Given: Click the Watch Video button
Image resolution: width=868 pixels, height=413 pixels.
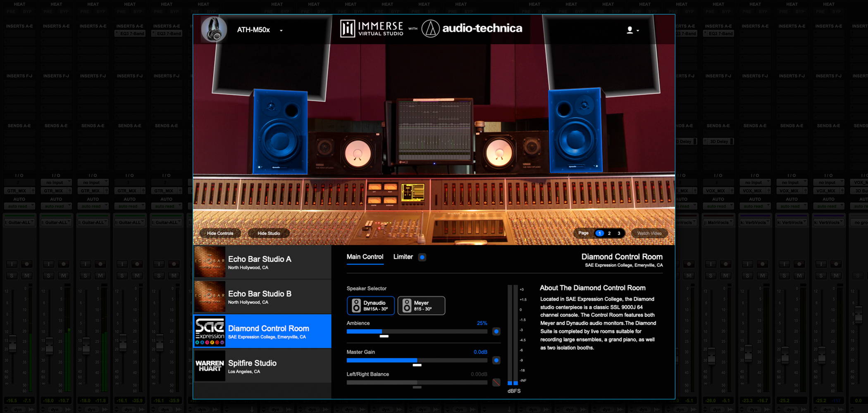Looking at the screenshot, I should tap(649, 233).
